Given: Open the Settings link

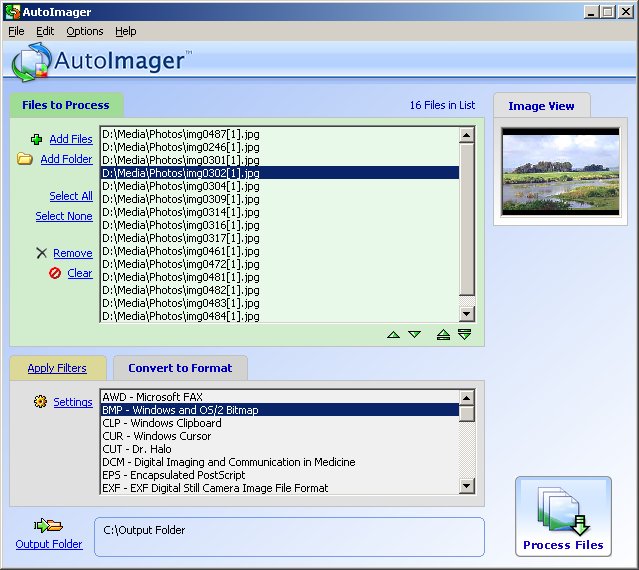Looking at the screenshot, I should tap(73, 402).
